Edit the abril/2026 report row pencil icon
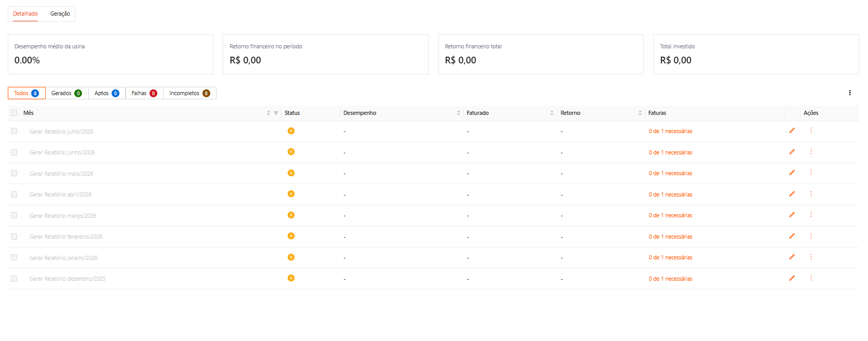Viewport: 868px width, 341px height. (x=792, y=194)
